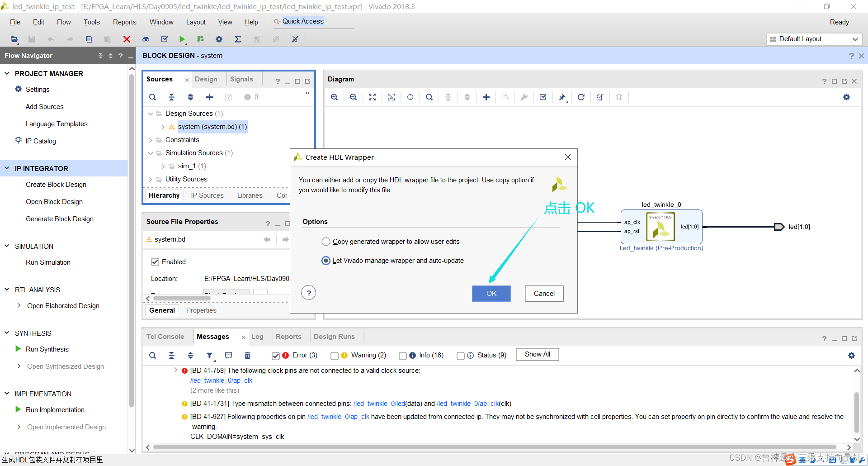Viewport: 868px width, 466px height.
Task: Click Flow Navigator vertical scrollbar
Action: pyautogui.click(x=132, y=240)
